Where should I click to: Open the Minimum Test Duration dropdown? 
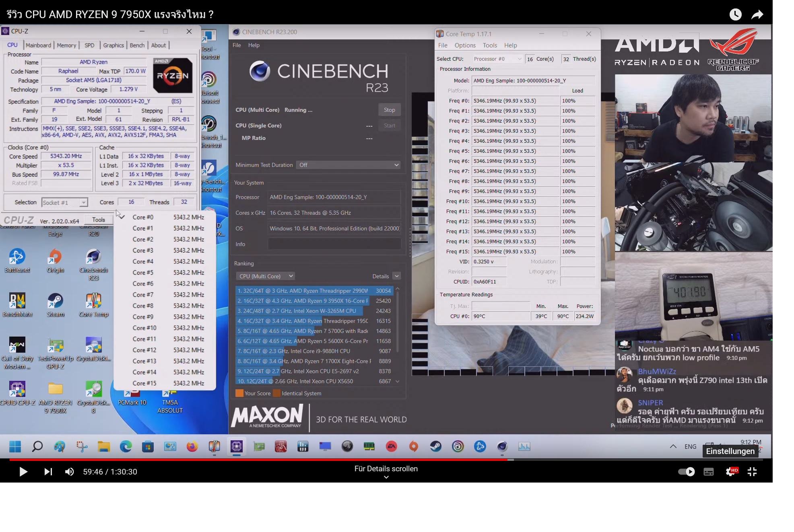[349, 165]
